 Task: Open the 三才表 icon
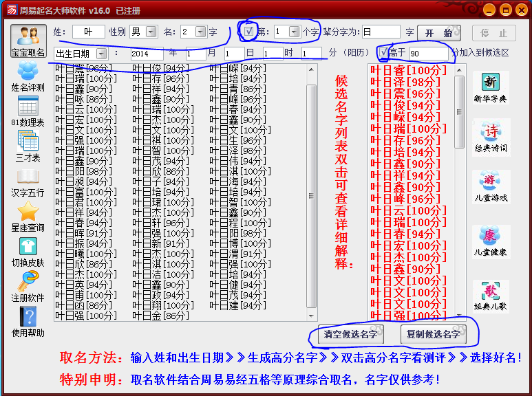28,145
